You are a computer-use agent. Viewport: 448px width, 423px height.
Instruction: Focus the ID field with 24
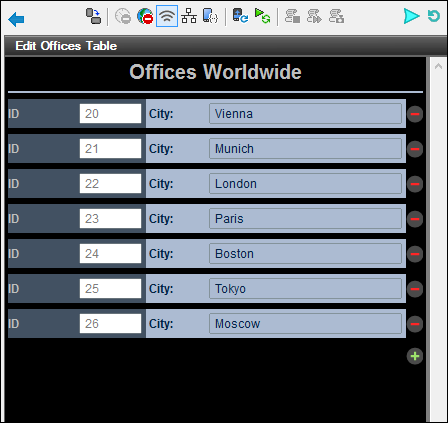[x=110, y=254]
